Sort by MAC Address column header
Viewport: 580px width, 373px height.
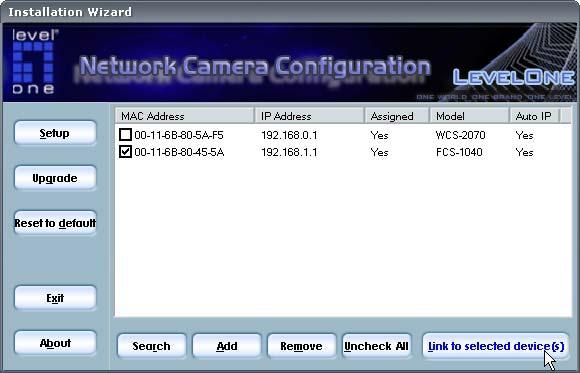[x=185, y=116]
